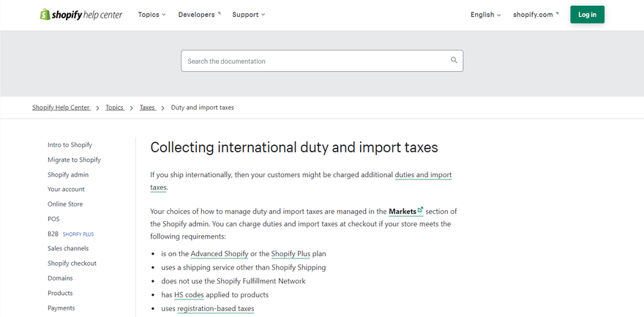Expand the Support dropdown
Screen dimensions: 644x317
(x=249, y=15)
